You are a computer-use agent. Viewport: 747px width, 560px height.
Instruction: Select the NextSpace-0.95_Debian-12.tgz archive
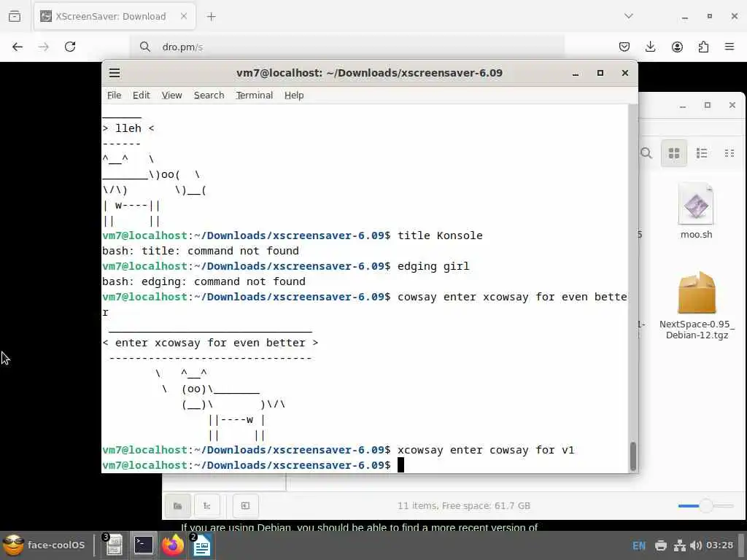[x=697, y=306]
